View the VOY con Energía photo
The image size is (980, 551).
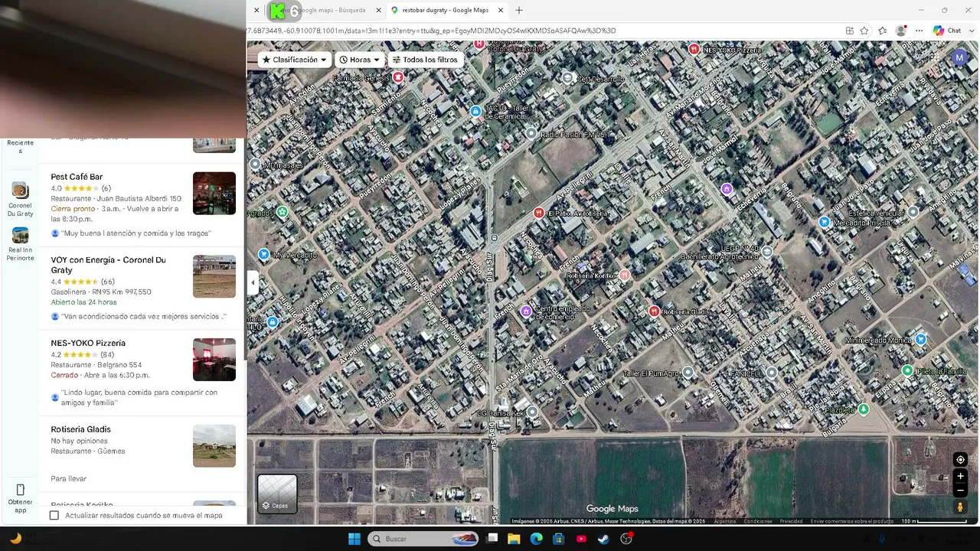pos(214,276)
